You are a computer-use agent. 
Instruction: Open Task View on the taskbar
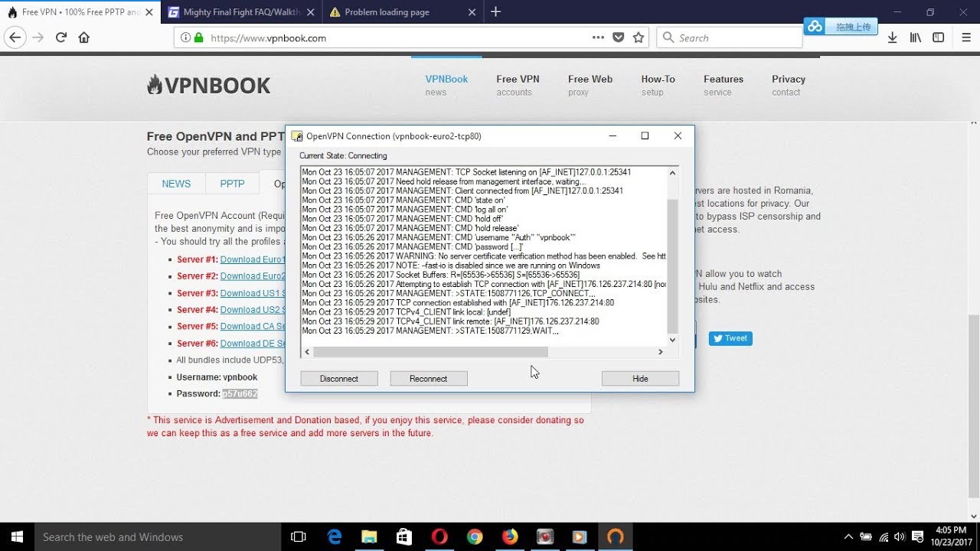[x=299, y=536]
